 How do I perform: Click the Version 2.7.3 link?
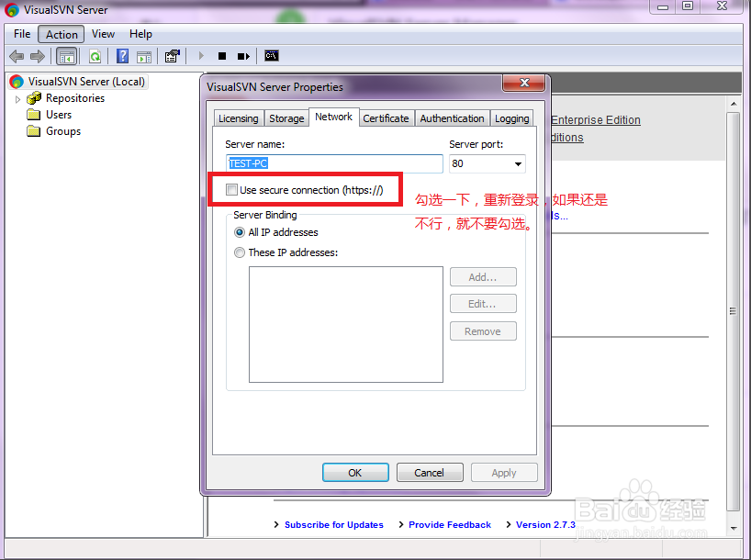click(545, 525)
